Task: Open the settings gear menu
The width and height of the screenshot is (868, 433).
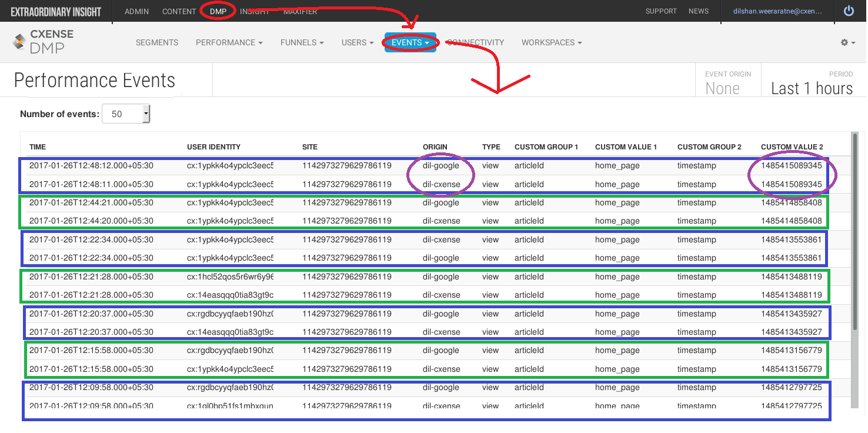Action: (x=848, y=42)
